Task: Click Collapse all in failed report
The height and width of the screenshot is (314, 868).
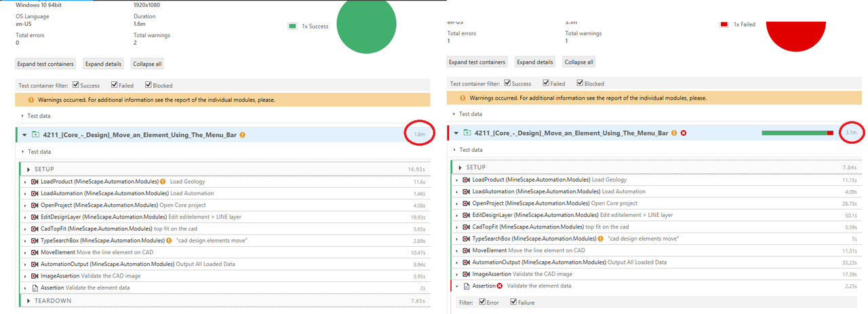Action: [579, 62]
